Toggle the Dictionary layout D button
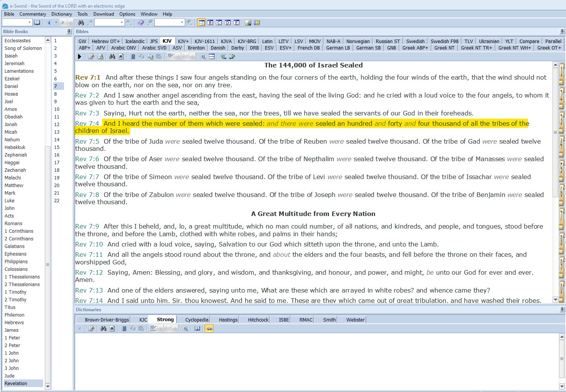566x392 pixels. (x=228, y=23)
